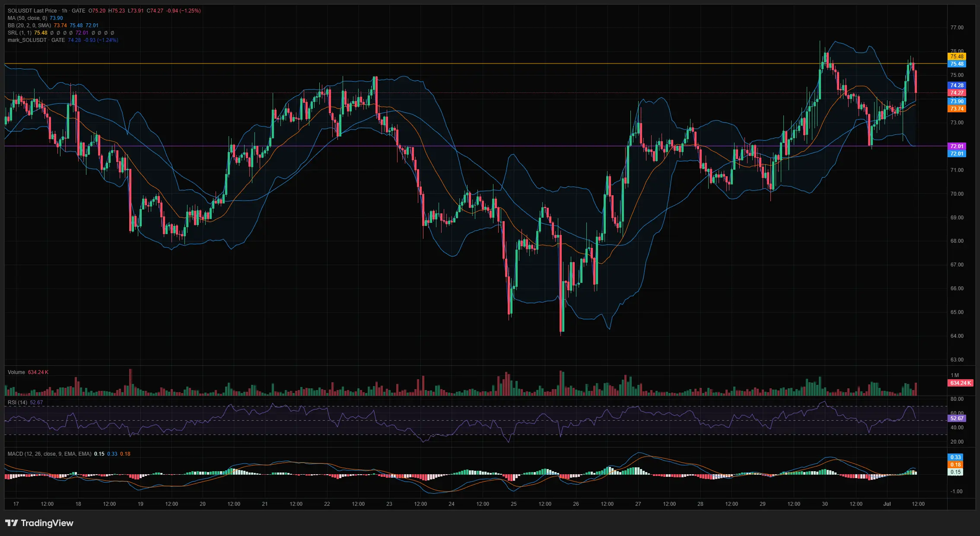Select the BB (20, 2, 0, SMA) legend

[x=29, y=25]
